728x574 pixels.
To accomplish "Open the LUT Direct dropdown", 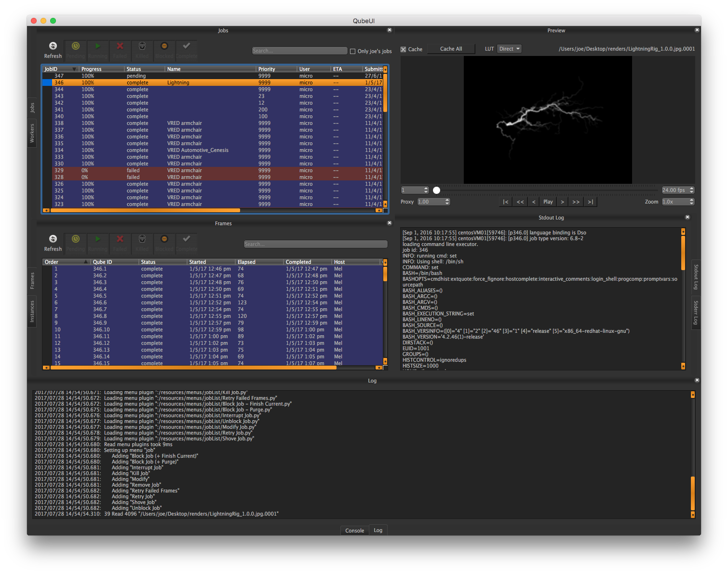I will click(x=509, y=49).
